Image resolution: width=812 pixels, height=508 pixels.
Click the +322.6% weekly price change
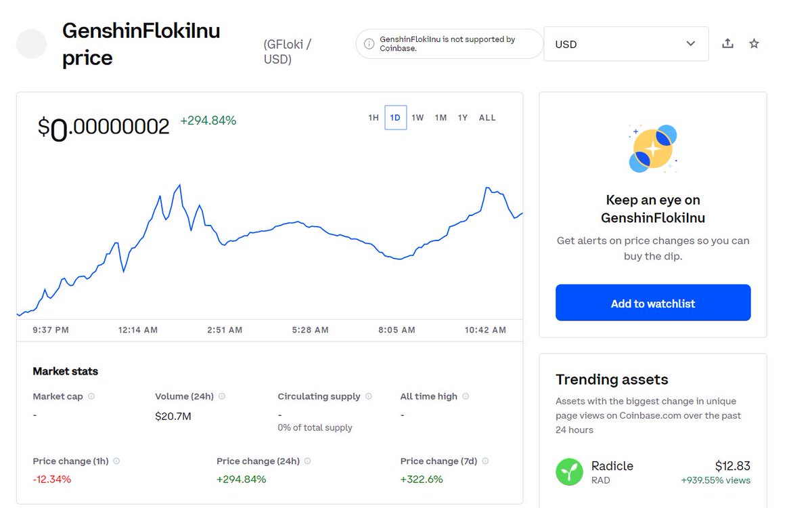click(x=422, y=480)
